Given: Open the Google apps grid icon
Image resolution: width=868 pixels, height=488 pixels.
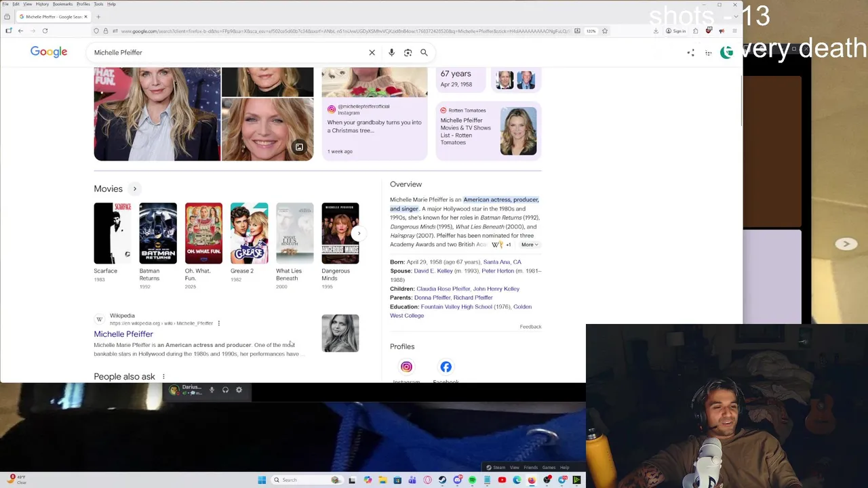Looking at the screenshot, I should [x=708, y=53].
